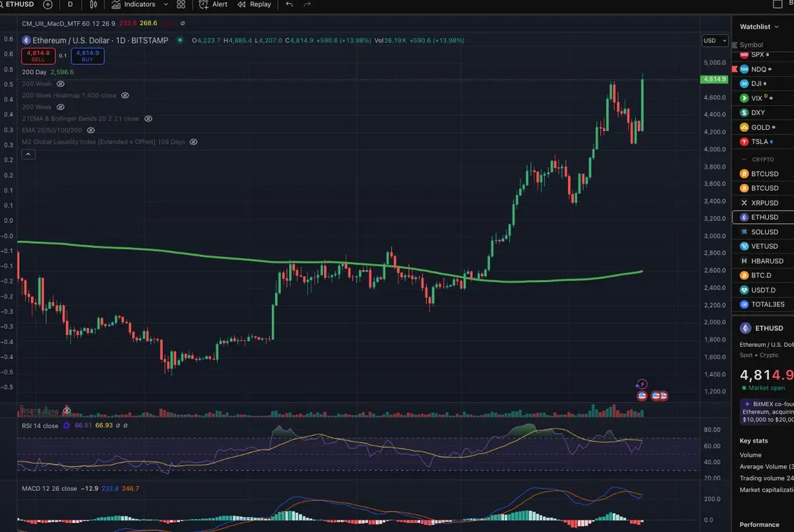Click the red SELL 4,814.8 button
The width and height of the screenshot is (794, 532).
click(38, 56)
